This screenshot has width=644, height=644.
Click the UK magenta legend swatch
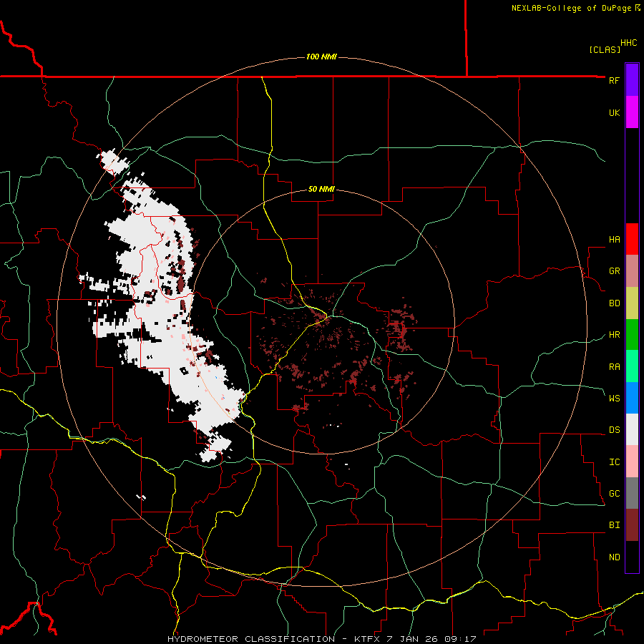click(632, 112)
